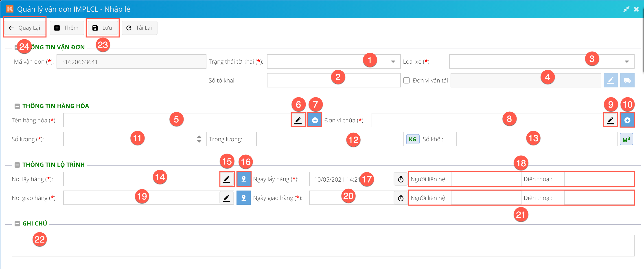This screenshot has width=644, height=269.
Task: Click the blue plus icon beside Tên hàng hóa
Action: [315, 120]
